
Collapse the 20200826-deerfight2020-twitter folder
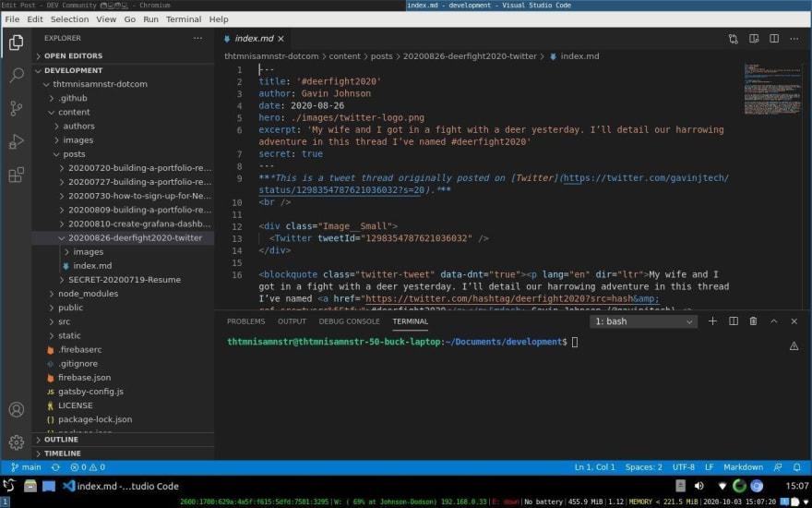pyautogui.click(x=134, y=237)
